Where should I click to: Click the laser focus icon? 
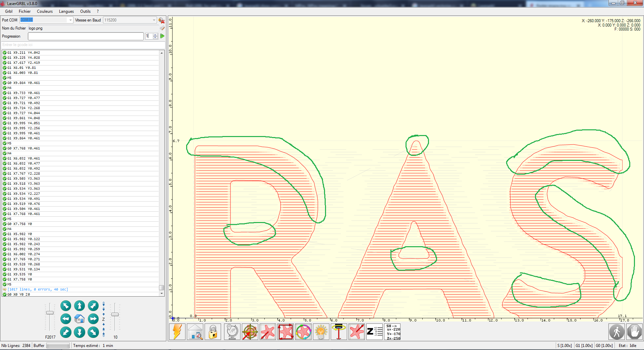[x=339, y=332]
